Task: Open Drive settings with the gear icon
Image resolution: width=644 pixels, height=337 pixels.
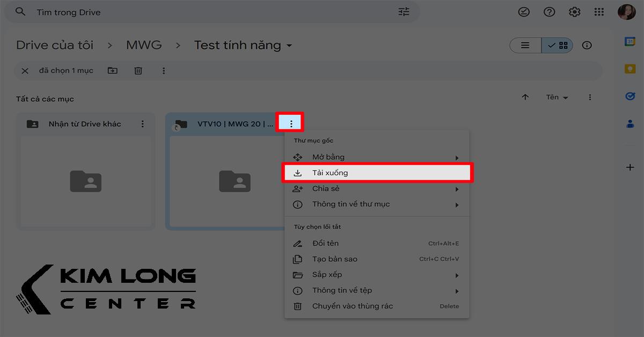Action: click(574, 11)
